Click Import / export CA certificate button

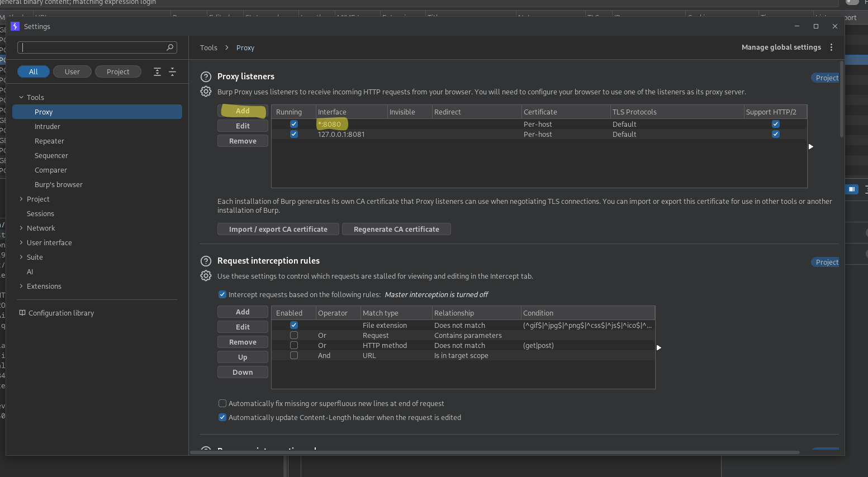pos(278,229)
